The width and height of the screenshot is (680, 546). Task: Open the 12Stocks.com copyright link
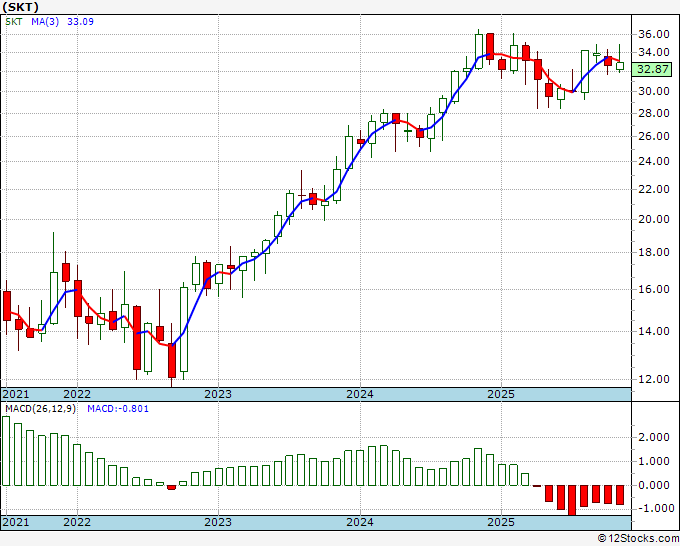point(638,539)
